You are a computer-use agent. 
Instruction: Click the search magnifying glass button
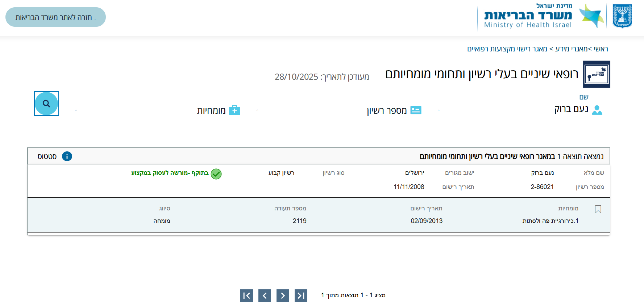tap(46, 104)
